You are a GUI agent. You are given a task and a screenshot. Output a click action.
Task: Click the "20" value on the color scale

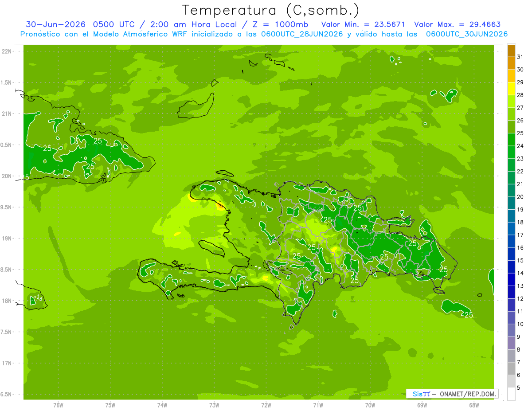(520, 197)
